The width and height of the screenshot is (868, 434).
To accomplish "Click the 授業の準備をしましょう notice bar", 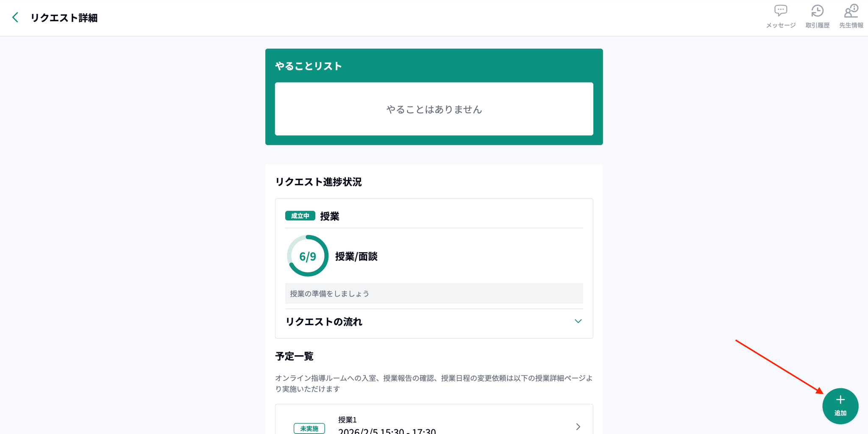I will pos(434,293).
